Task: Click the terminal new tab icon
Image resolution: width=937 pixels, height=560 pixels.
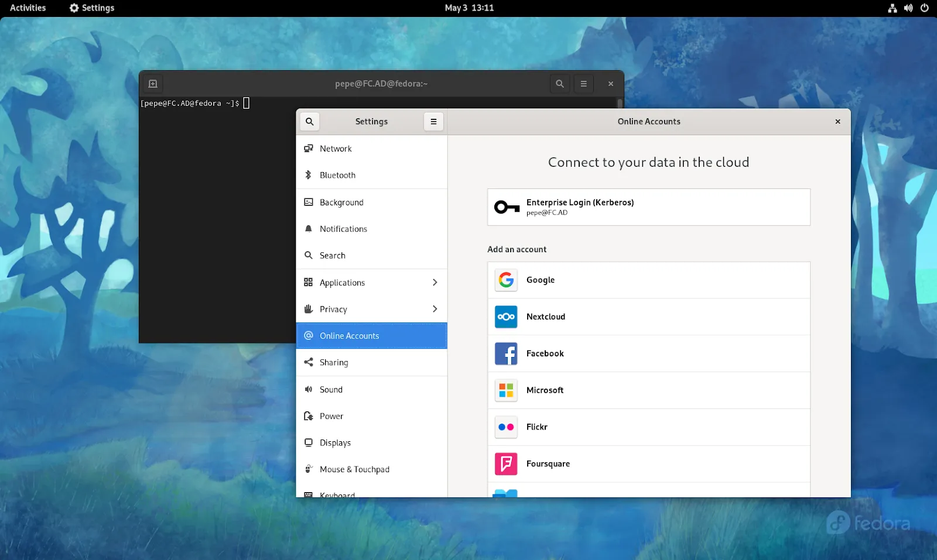Action: (153, 84)
